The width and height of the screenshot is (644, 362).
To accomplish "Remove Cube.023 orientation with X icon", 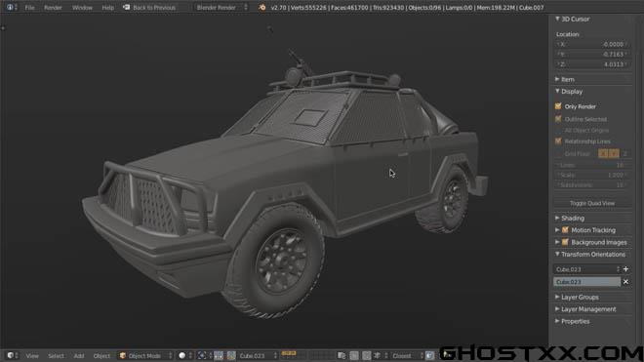I will point(625,282).
